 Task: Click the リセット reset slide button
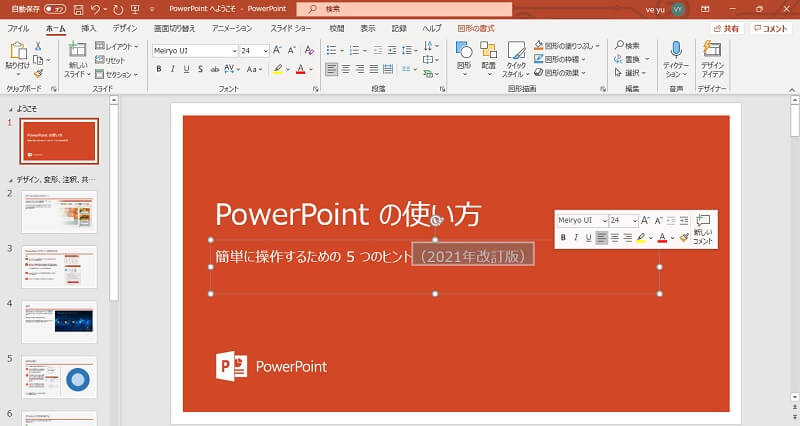[x=110, y=60]
